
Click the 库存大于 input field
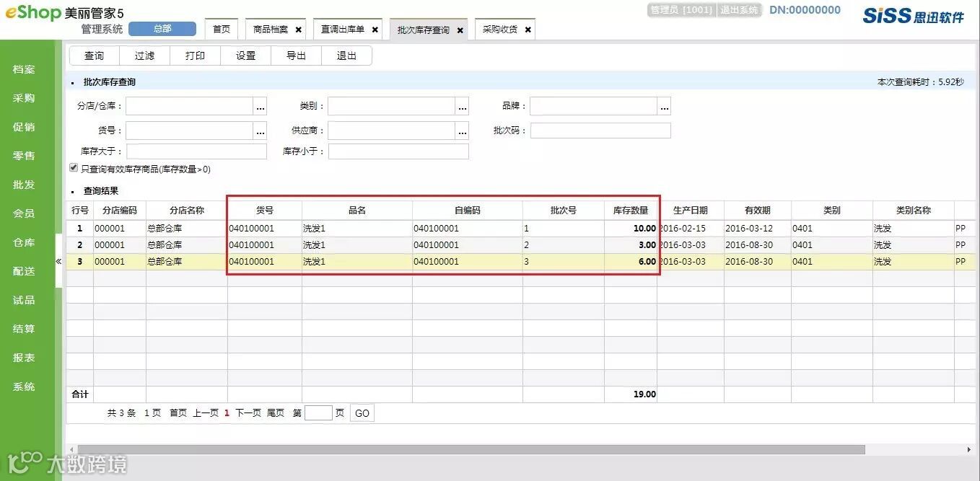tap(196, 151)
